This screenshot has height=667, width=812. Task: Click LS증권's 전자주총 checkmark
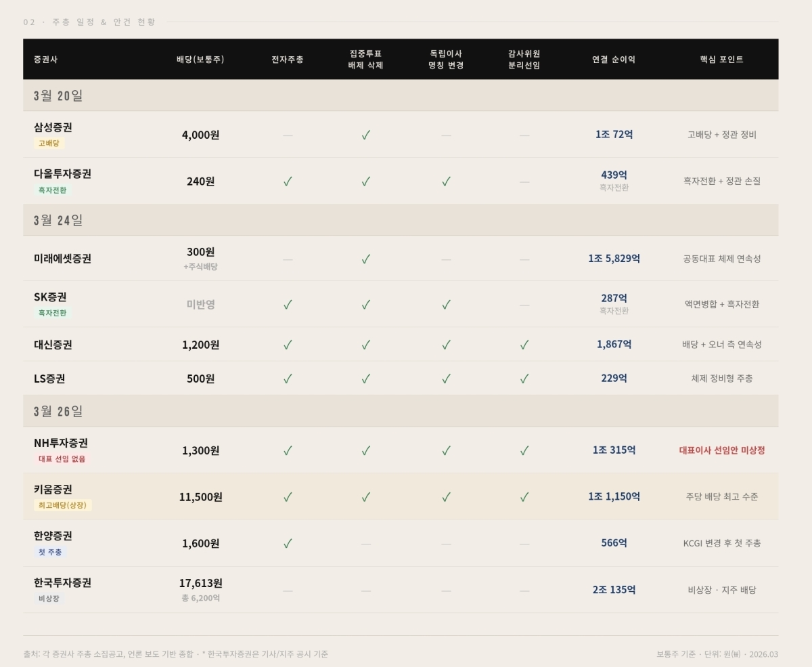[x=288, y=379]
